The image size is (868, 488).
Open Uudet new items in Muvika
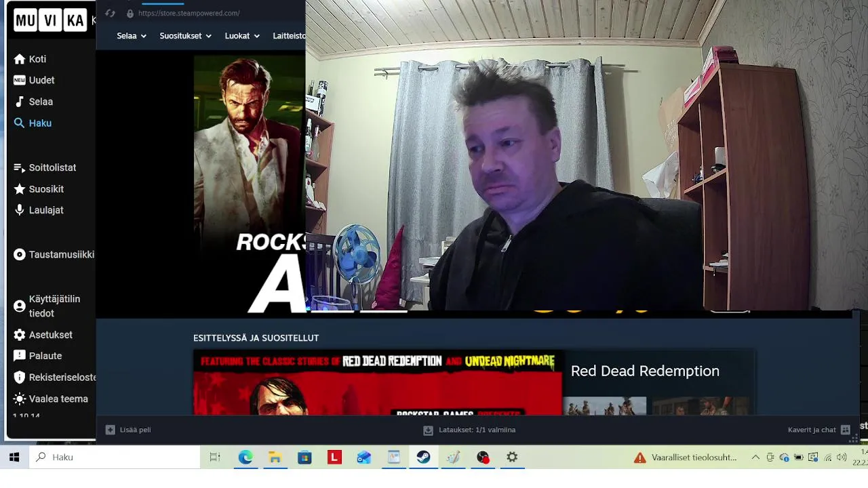[x=34, y=80]
